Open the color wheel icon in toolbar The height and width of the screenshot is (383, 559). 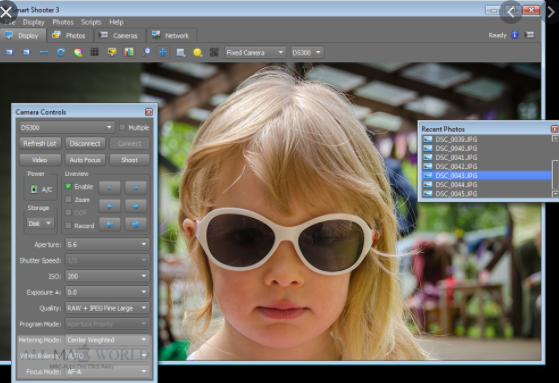click(x=78, y=53)
